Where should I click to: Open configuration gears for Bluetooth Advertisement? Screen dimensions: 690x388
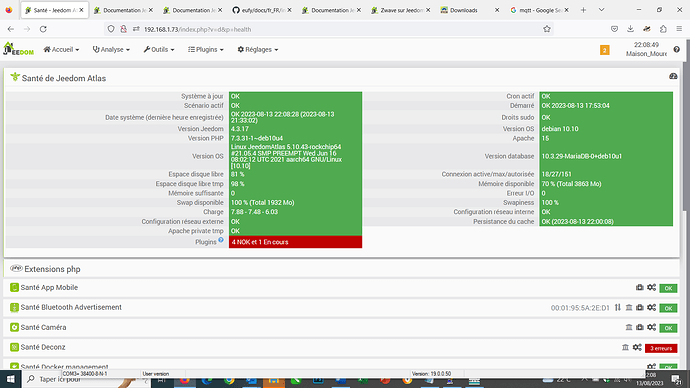click(651, 307)
